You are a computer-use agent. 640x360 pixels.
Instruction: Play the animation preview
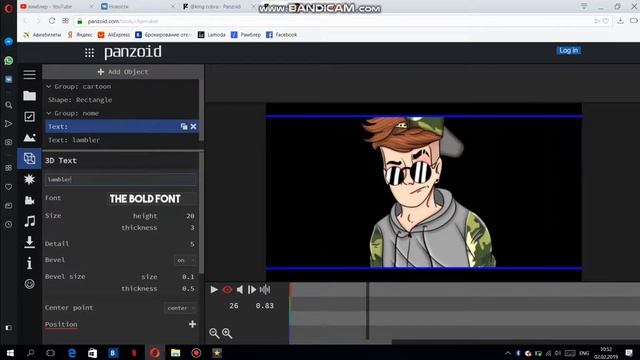(x=214, y=289)
